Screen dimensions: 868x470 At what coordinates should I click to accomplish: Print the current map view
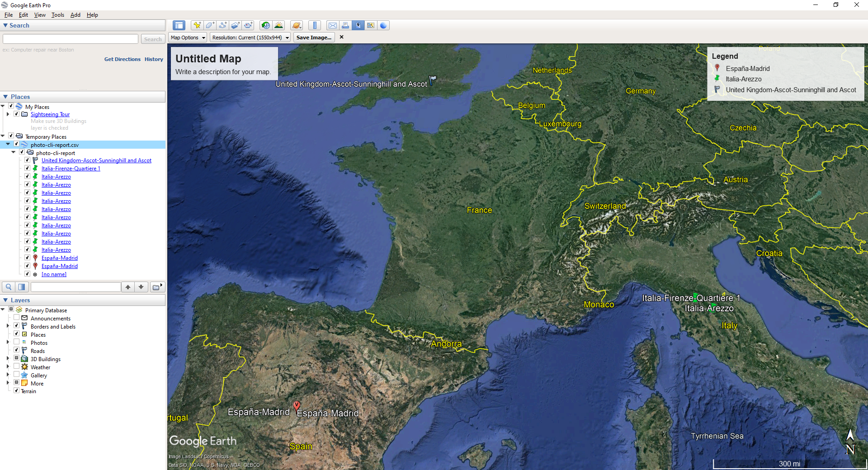[x=345, y=25]
